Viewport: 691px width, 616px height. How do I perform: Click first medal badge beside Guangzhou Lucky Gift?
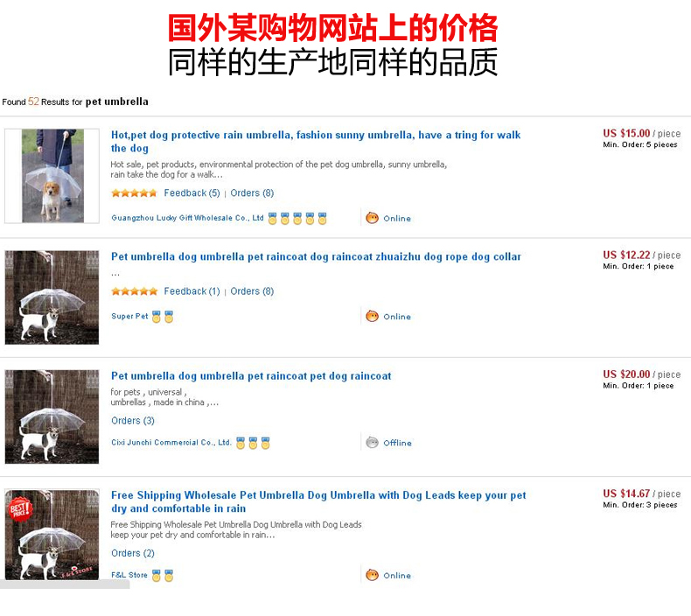click(x=272, y=218)
